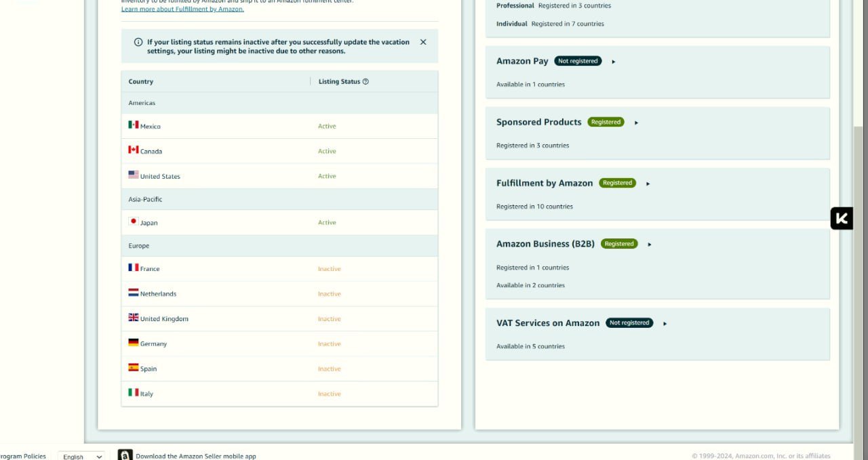Click the Country column header
The image size is (868, 460).
coord(141,81)
